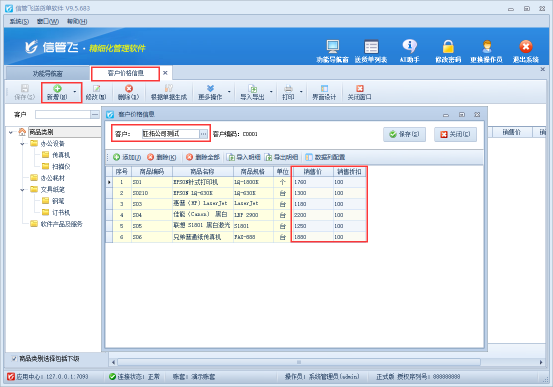Click 导出明细 in the dialog toolbar
This screenshot has width=553, height=387.
point(281,157)
